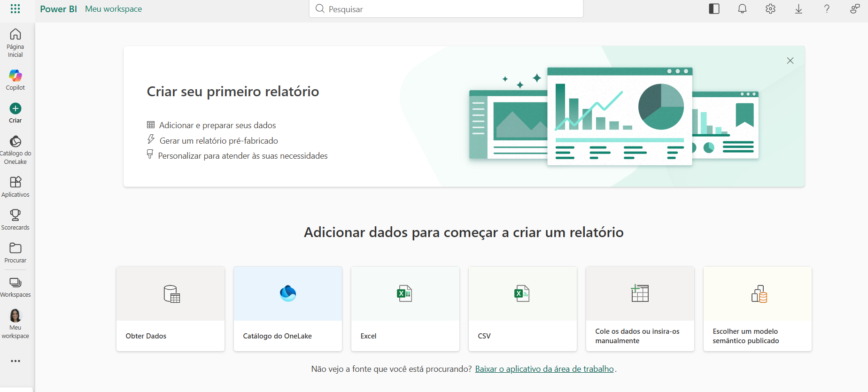Click Meu workspace breadcrumb in header

[113, 9]
